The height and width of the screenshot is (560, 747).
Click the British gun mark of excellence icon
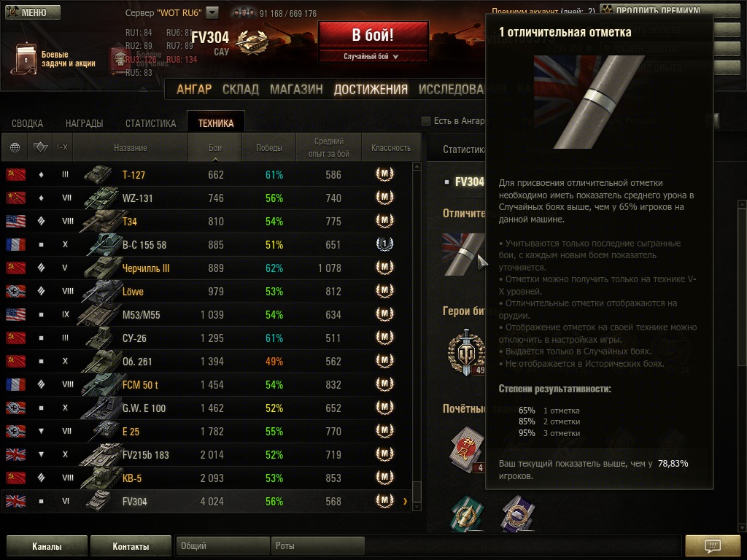463,254
